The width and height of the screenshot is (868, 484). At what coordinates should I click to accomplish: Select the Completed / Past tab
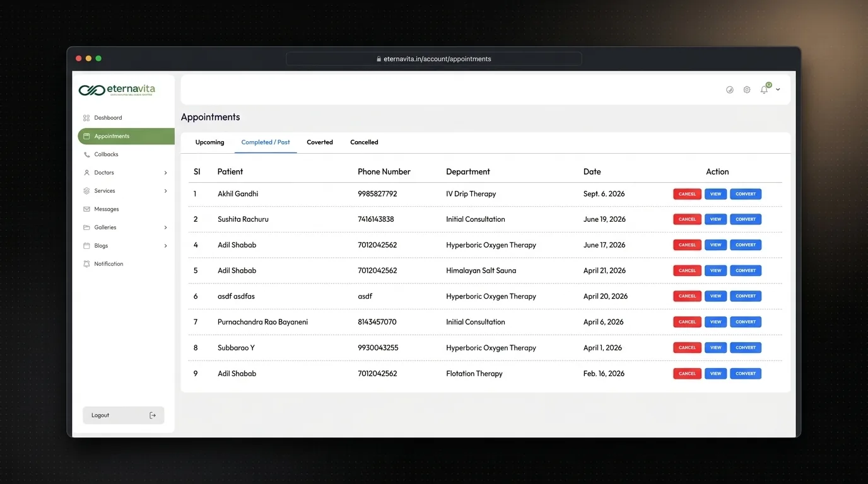tap(266, 142)
